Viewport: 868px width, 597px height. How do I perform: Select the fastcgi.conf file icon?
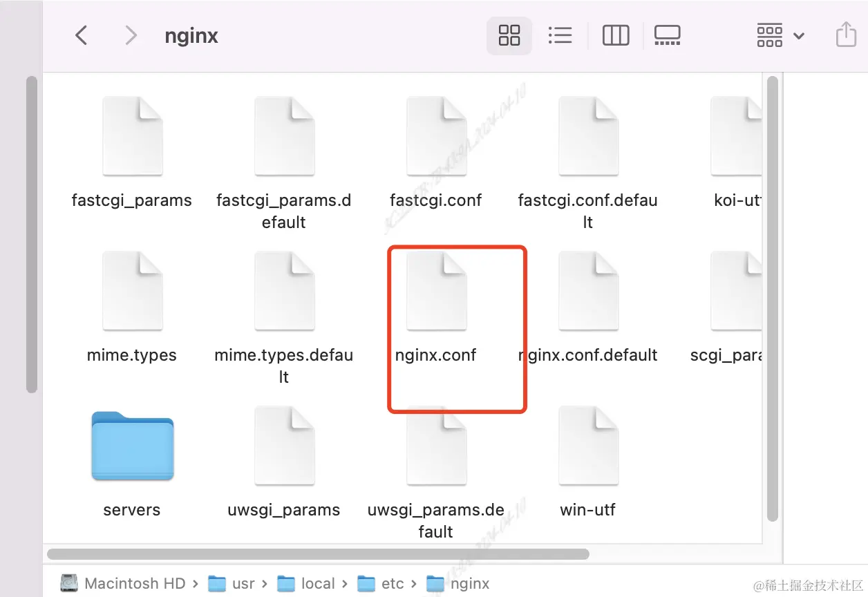point(436,136)
